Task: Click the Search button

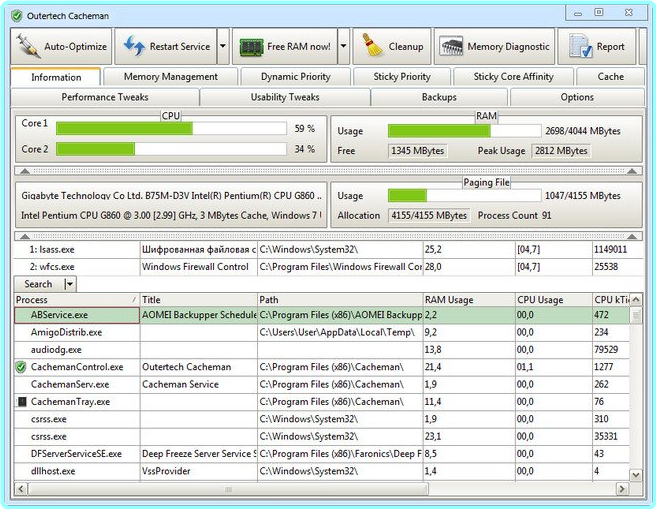Action: [x=39, y=284]
